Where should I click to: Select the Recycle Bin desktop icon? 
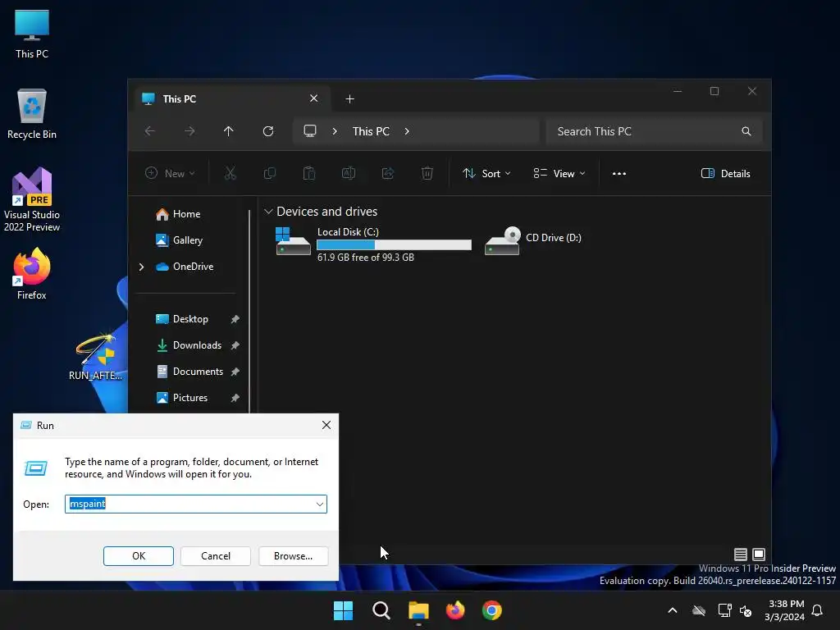(x=32, y=114)
